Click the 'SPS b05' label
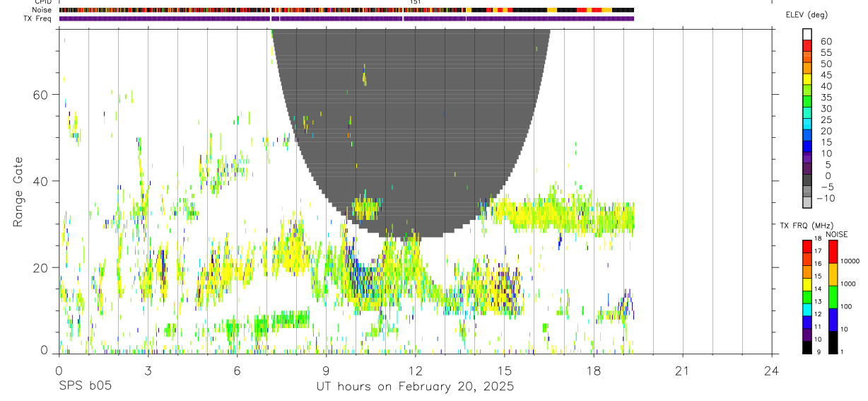Viewport: 868px width, 401px height. (x=85, y=387)
